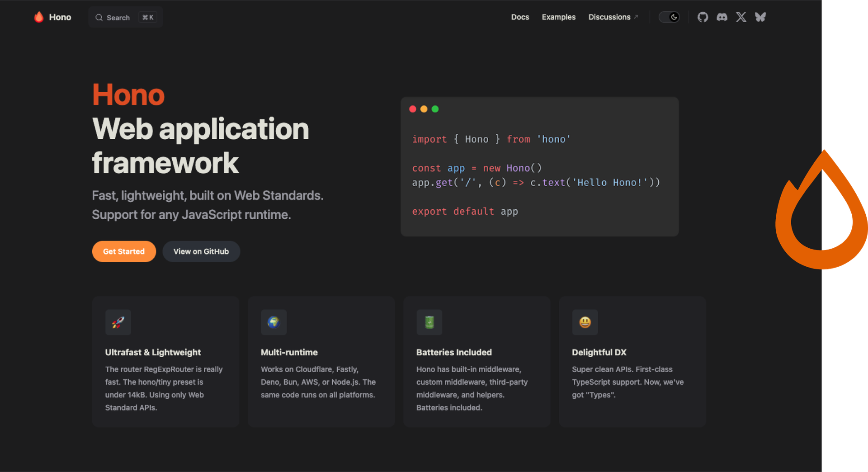
Task: Click the battery icon on Batteries Included card
Action: coord(429,322)
